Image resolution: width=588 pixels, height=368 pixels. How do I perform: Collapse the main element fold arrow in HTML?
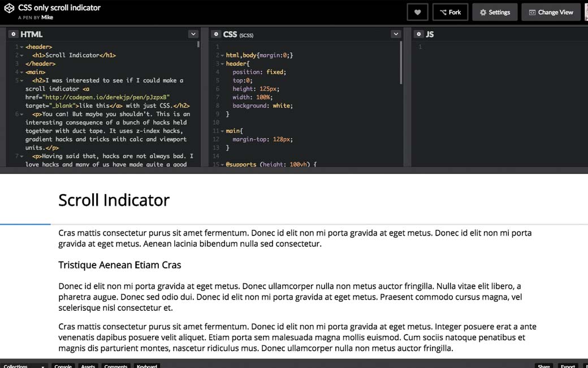click(x=21, y=72)
